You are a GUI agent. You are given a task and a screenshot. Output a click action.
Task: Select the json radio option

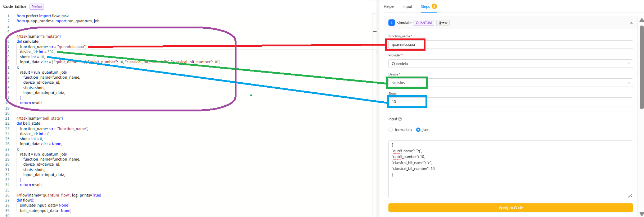click(x=418, y=130)
